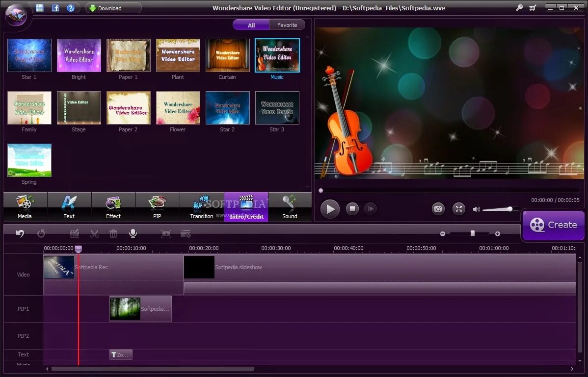The height and width of the screenshot is (377, 588).
Task: Switch to the All filter tab
Action: click(x=251, y=25)
